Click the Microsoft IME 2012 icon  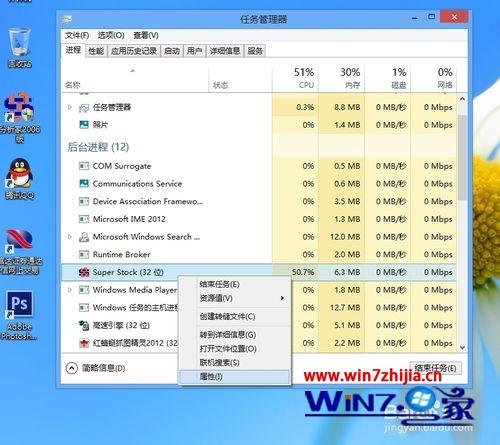(x=84, y=219)
